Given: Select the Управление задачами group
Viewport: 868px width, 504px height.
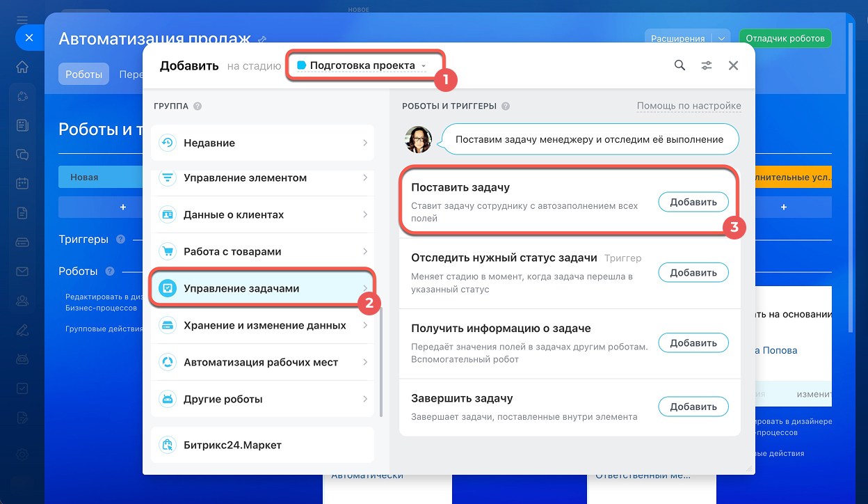Looking at the screenshot, I should point(262,288).
